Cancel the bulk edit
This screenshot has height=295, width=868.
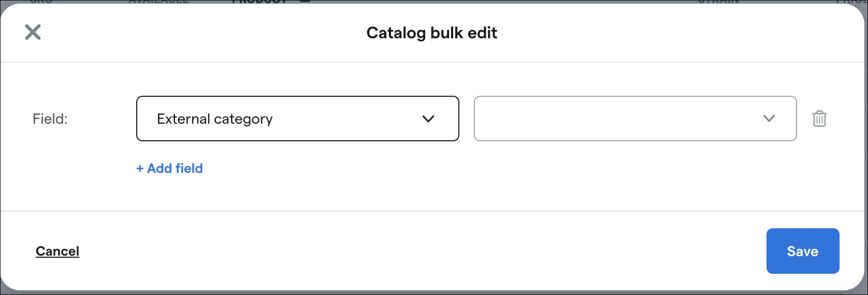(x=57, y=251)
